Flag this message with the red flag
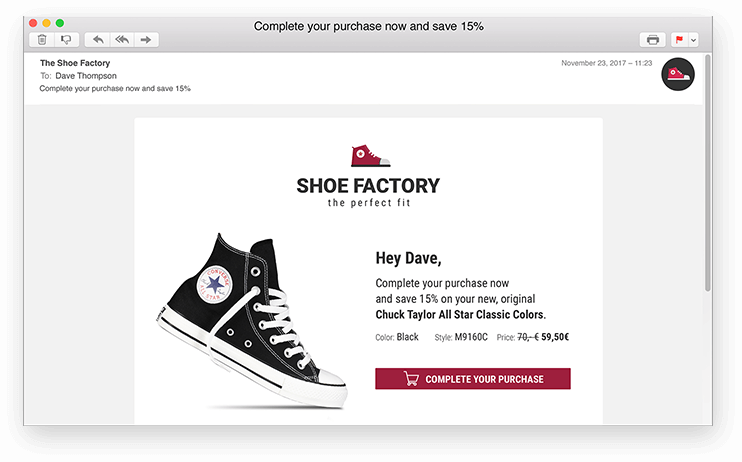Screen dimensions: 742x462 [x=680, y=40]
